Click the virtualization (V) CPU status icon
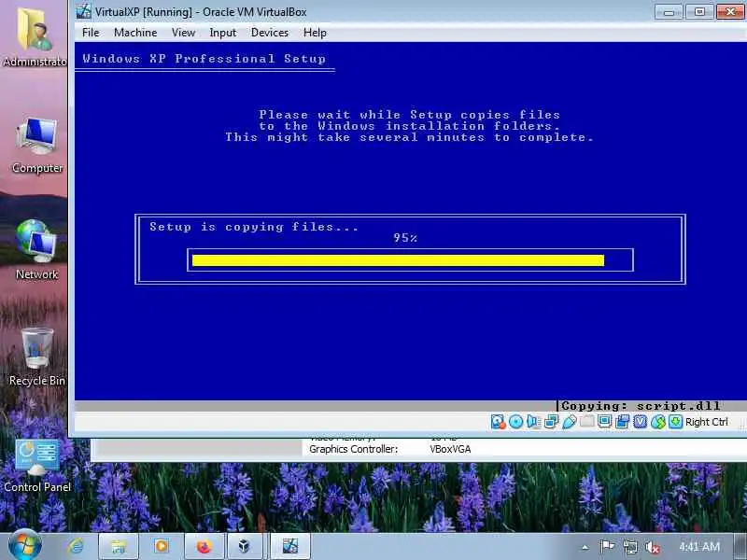747x560 pixels. pyautogui.click(x=641, y=422)
